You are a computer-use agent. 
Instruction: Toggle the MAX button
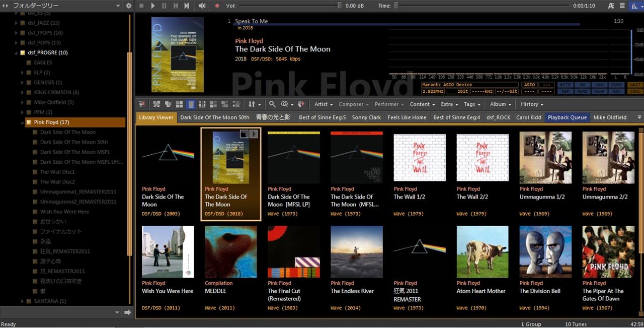tap(600, 85)
